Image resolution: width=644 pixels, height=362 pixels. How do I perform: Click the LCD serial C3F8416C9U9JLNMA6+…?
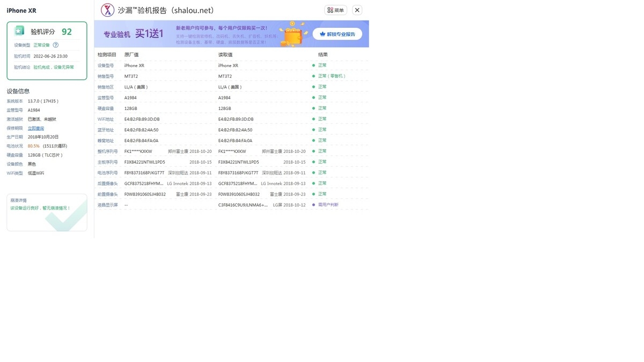pyautogui.click(x=243, y=205)
